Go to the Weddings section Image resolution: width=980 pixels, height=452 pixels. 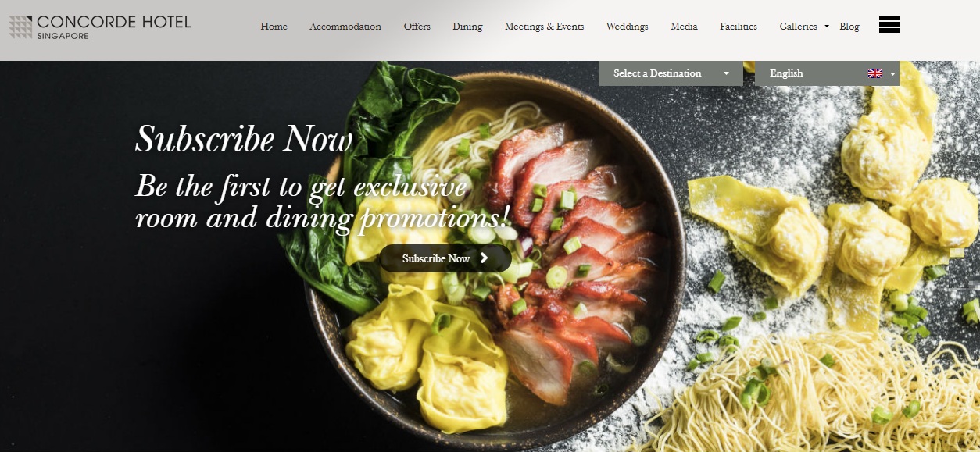(x=627, y=27)
